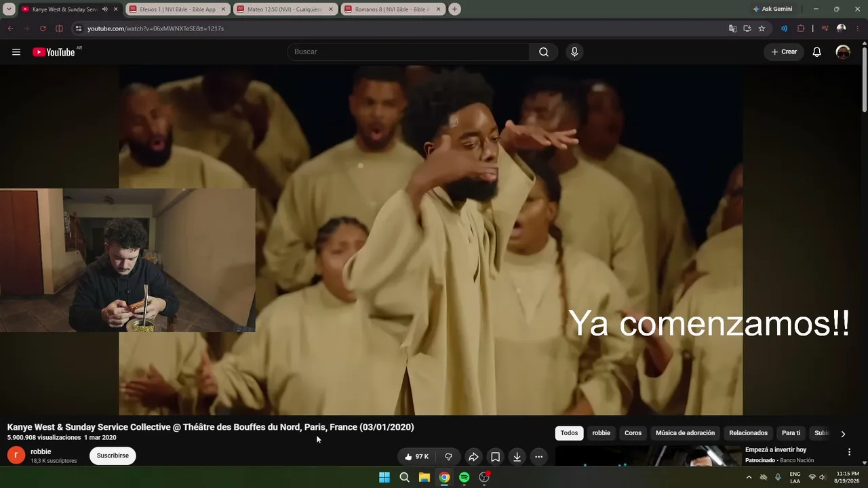Screen dimensions: 868x488
Task: Click the blue sound-wave extension icon
Action: pos(784,28)
